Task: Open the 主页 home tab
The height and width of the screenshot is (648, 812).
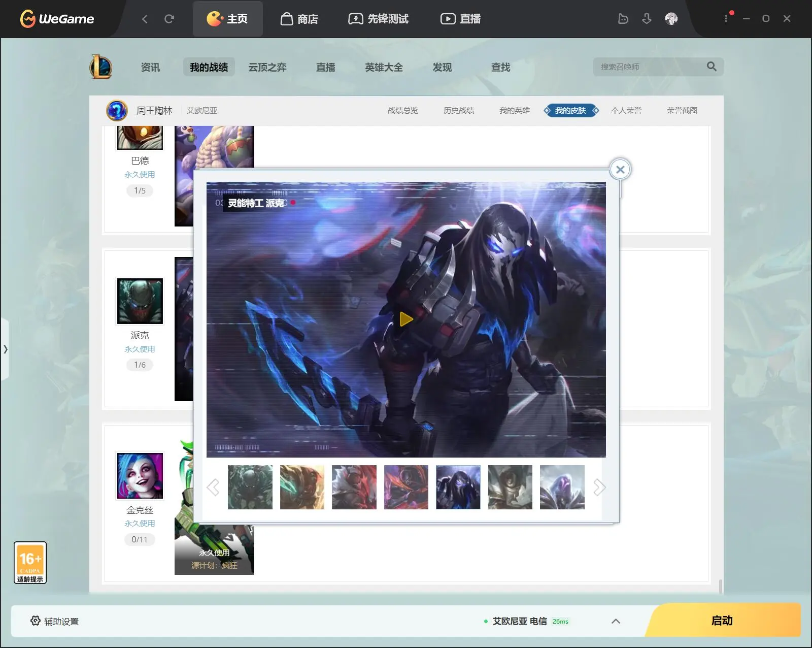Action: tap(227, 19)
